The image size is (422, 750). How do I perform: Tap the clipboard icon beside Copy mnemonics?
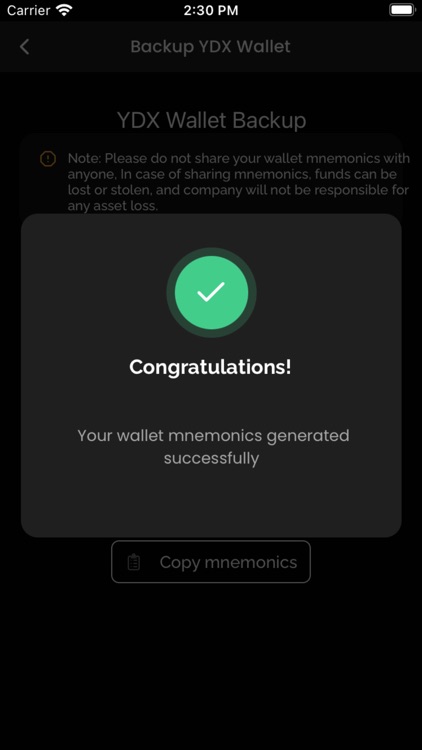pos(134,562)
